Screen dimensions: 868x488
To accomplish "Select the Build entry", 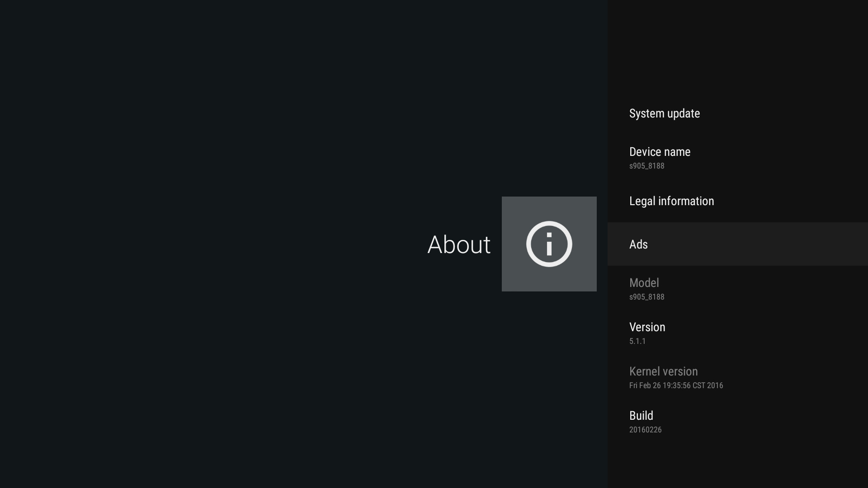I will pos(641,416).
